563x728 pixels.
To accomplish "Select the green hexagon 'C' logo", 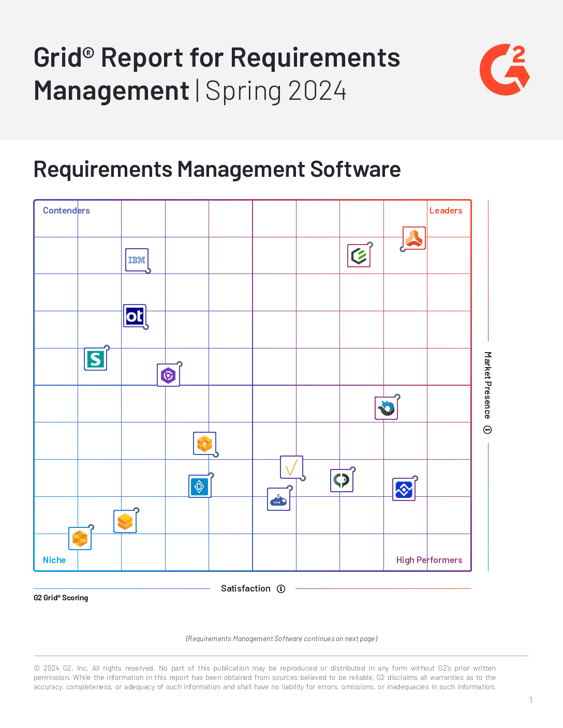I will pyautogui.click(x=359, y=256).
